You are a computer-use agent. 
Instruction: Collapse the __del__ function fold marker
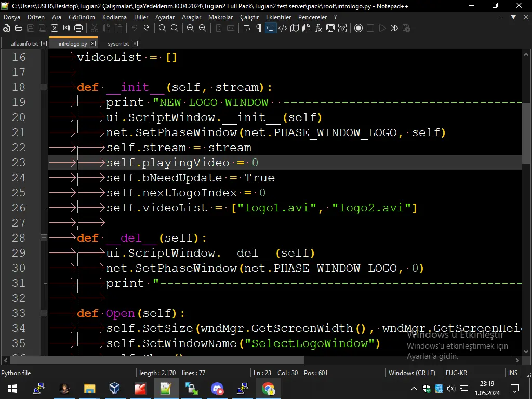[x=44, y=237]
